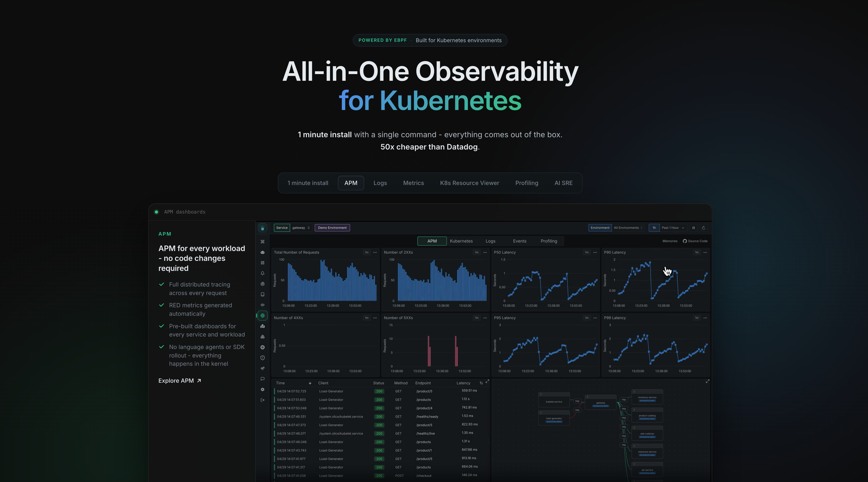The height and width of the screenshot is (482, 868).
Task: Switch to the Profiling feature tab
Action: [527, 183]
